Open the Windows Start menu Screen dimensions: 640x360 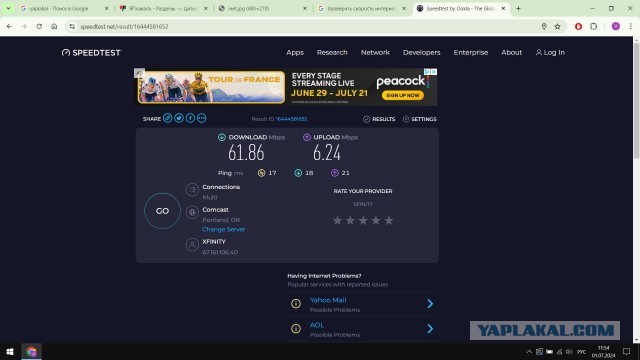[x=10, y=352]
